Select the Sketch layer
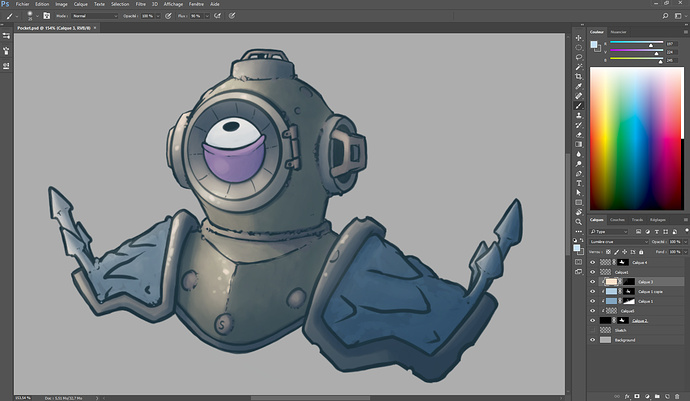690x401 pixels. coord(634,330)
